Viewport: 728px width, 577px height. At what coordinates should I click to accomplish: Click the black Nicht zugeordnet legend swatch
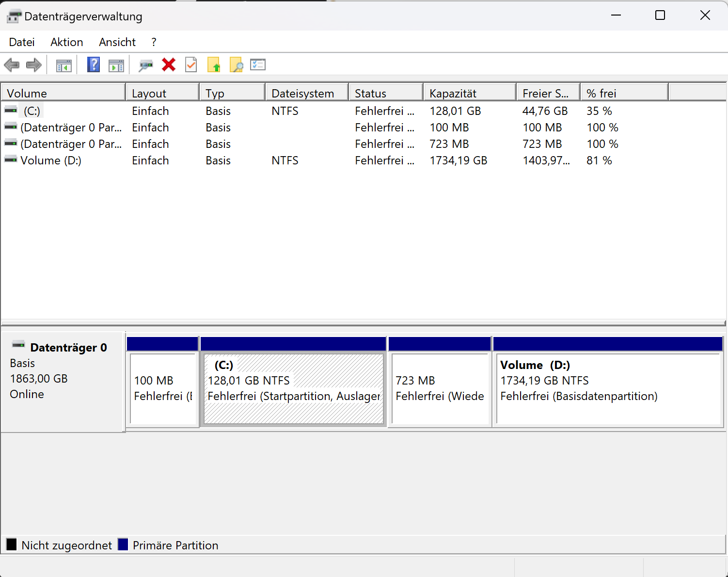[12, 545]
